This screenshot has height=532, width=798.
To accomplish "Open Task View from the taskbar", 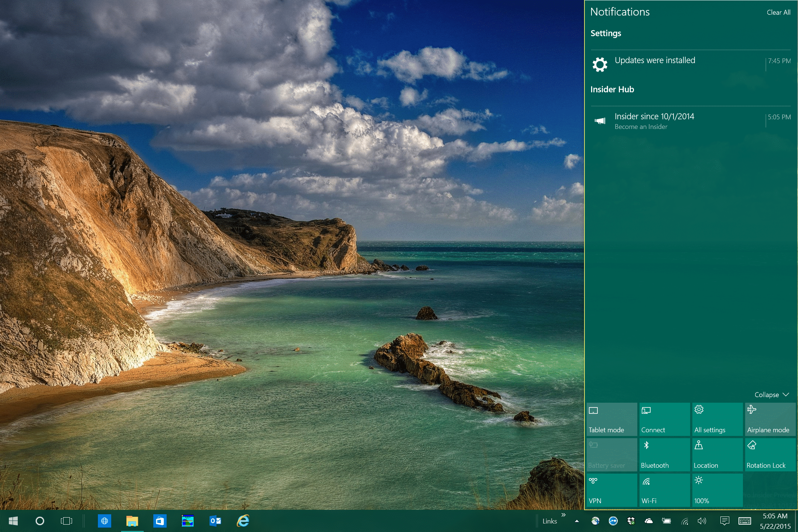I will [66, 521].
